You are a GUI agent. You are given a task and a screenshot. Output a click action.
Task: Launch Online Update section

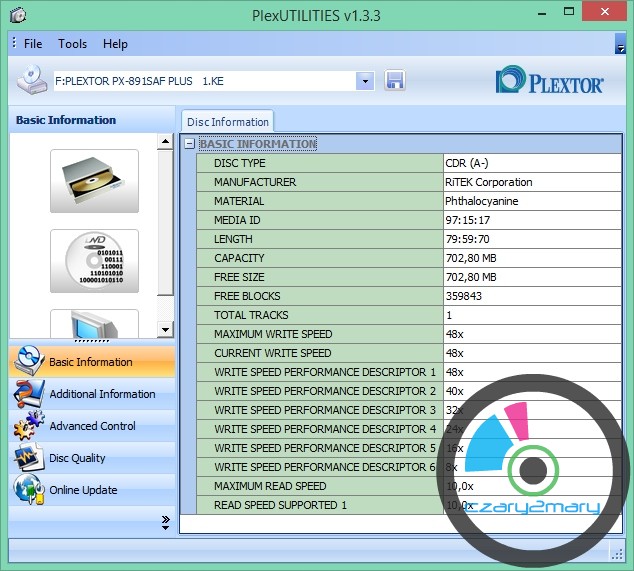coord(92,489)
